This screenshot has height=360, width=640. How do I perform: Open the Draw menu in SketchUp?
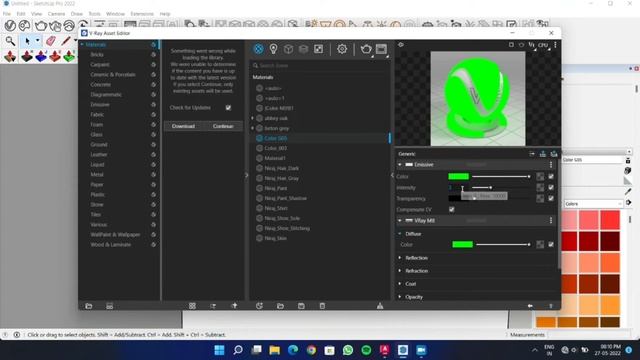point(77,14)
